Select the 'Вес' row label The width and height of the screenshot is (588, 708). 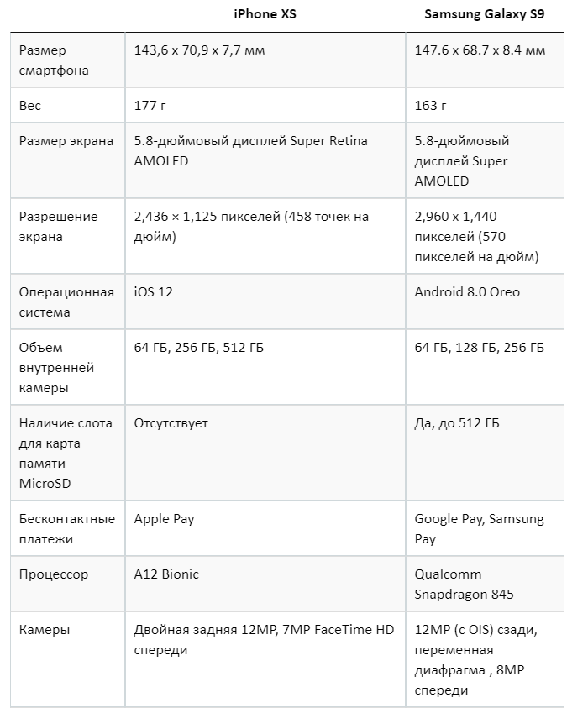tap(30, 106)
